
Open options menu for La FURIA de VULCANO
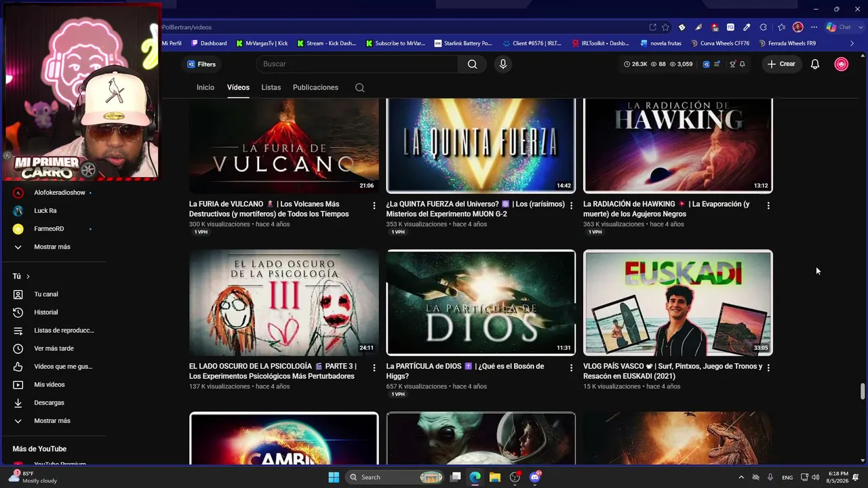374,205
